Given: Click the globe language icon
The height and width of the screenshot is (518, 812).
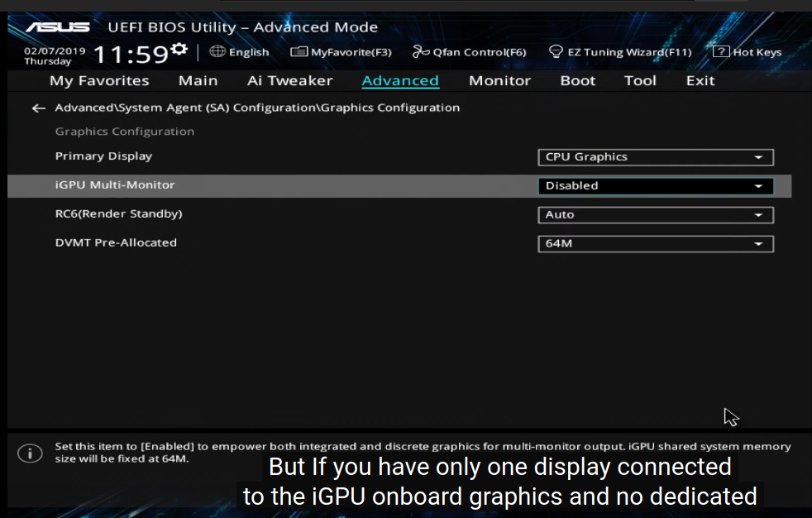Looking at the screenshot, I should click(x=217, y=51).
